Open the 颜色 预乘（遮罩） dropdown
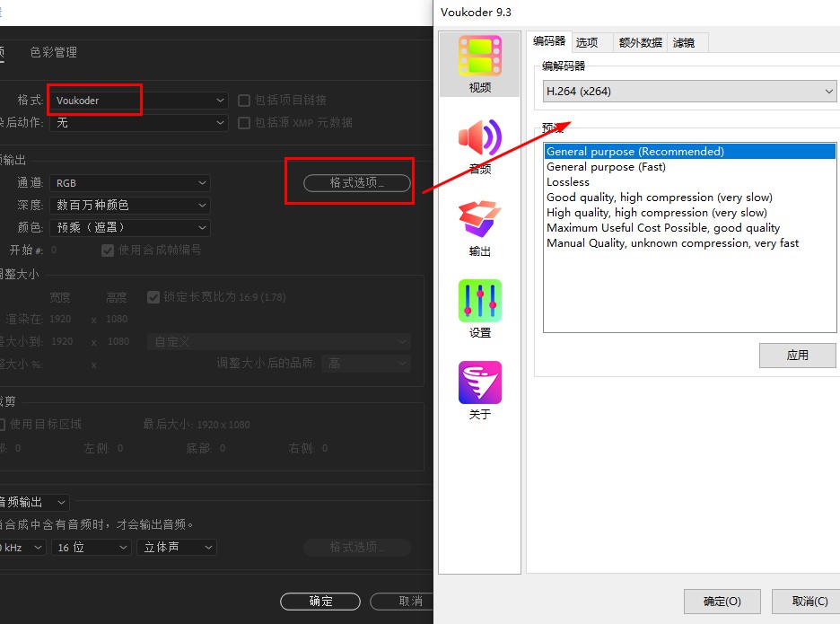This screenshot has height=624, width=840. 129,228
